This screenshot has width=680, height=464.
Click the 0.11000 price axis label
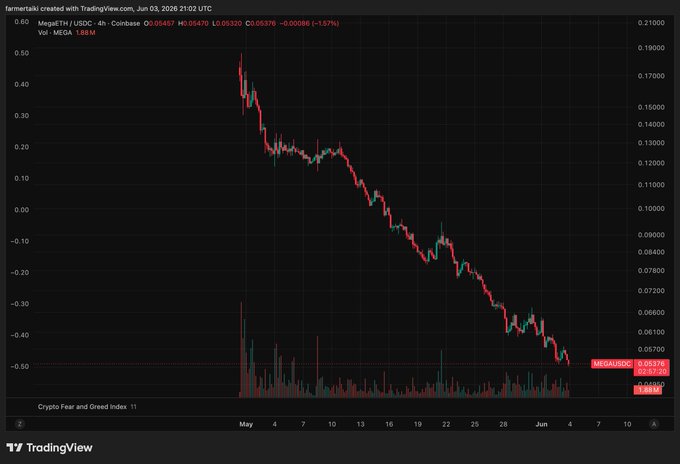[x=651, y=185]
